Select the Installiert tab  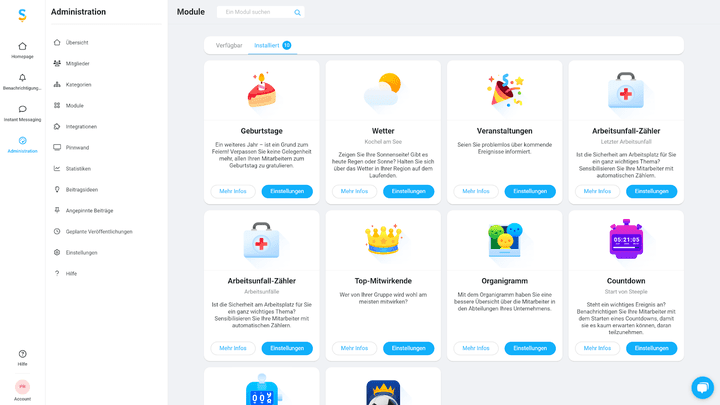click(272, 45)
